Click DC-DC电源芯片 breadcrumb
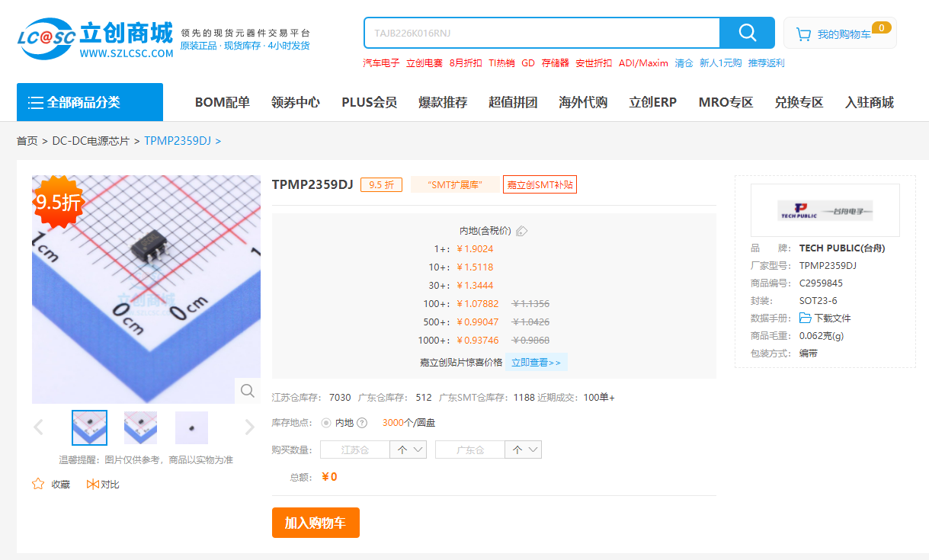The width and height of the screenshot is (929, 560). [91, 141]
